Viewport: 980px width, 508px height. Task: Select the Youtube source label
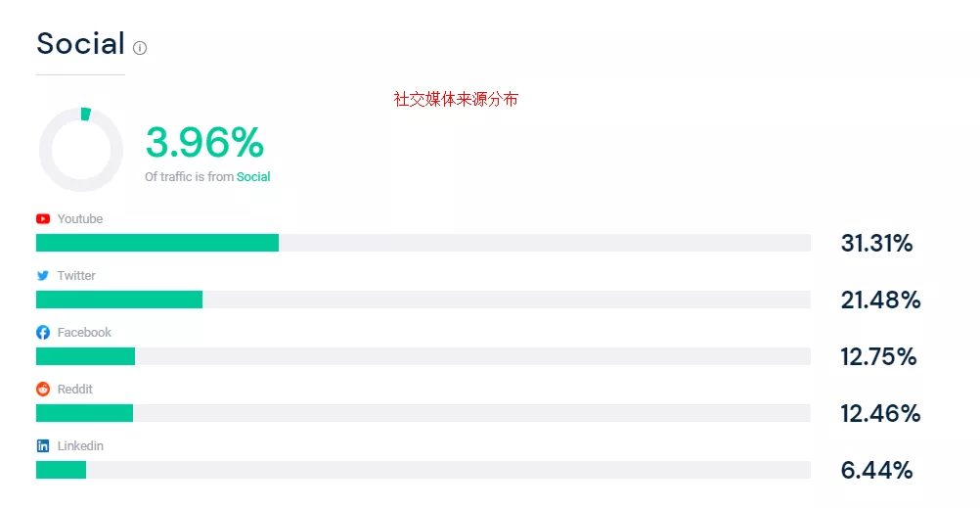tap(80, 219)
